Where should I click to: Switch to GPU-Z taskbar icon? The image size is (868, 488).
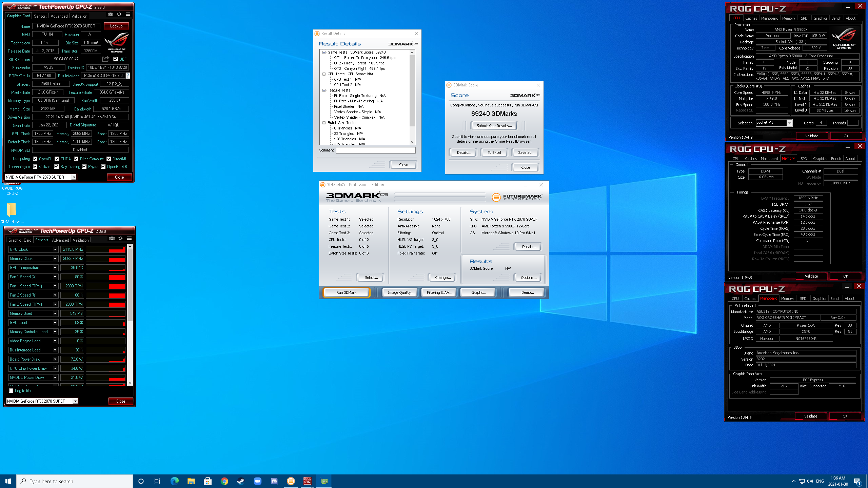click(324, 481)
